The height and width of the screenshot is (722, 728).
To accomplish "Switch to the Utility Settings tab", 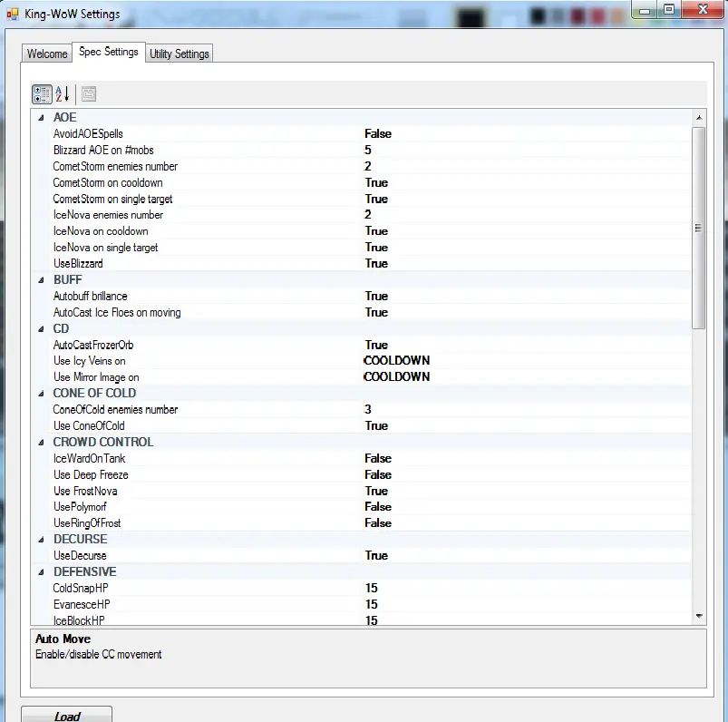I will [180, 54].
